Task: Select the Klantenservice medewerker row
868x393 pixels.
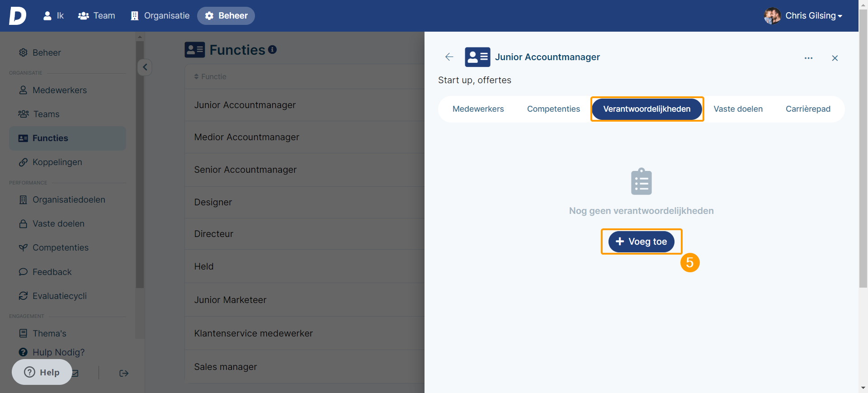Action: [305, 333]
